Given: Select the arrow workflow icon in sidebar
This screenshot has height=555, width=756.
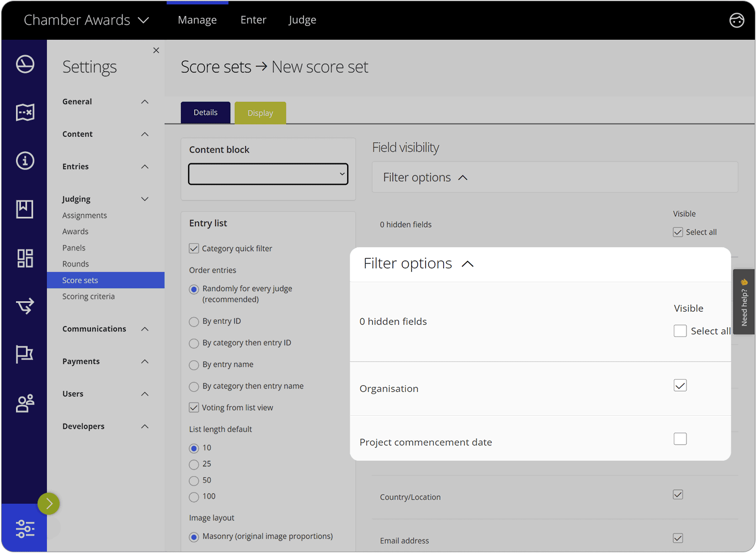Looking at the screenshot, I should 25,306.
